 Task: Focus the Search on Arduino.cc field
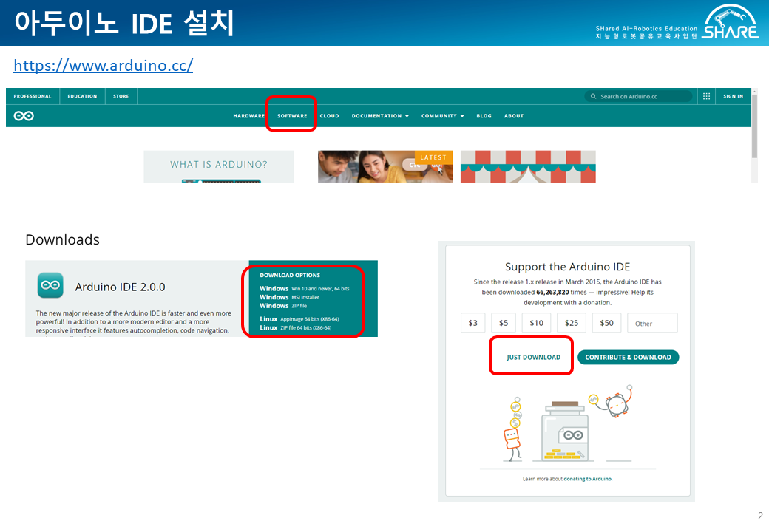coord(638,96)
